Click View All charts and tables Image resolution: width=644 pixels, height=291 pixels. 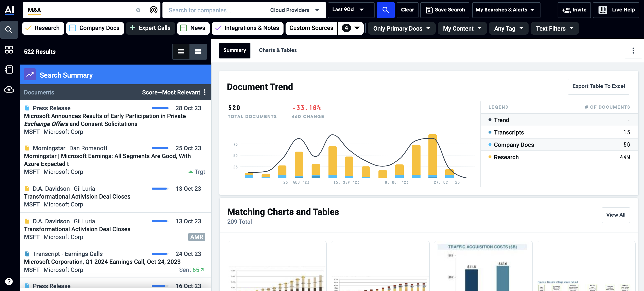(616, 215)
